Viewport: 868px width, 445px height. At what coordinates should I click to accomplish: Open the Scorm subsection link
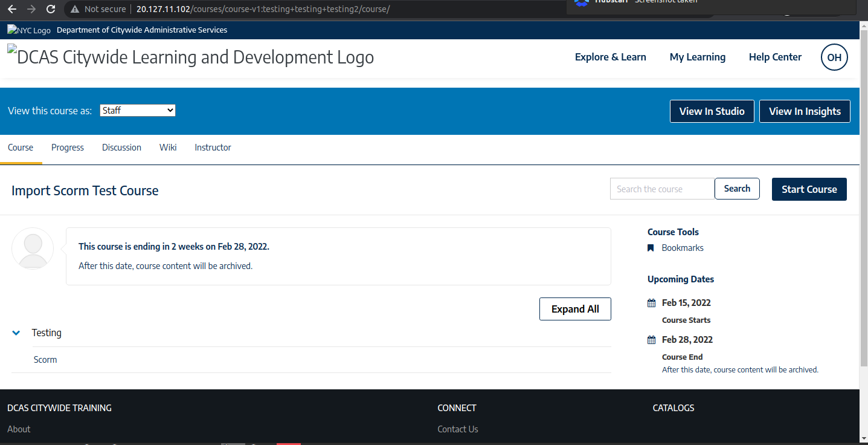coord(45,360)
